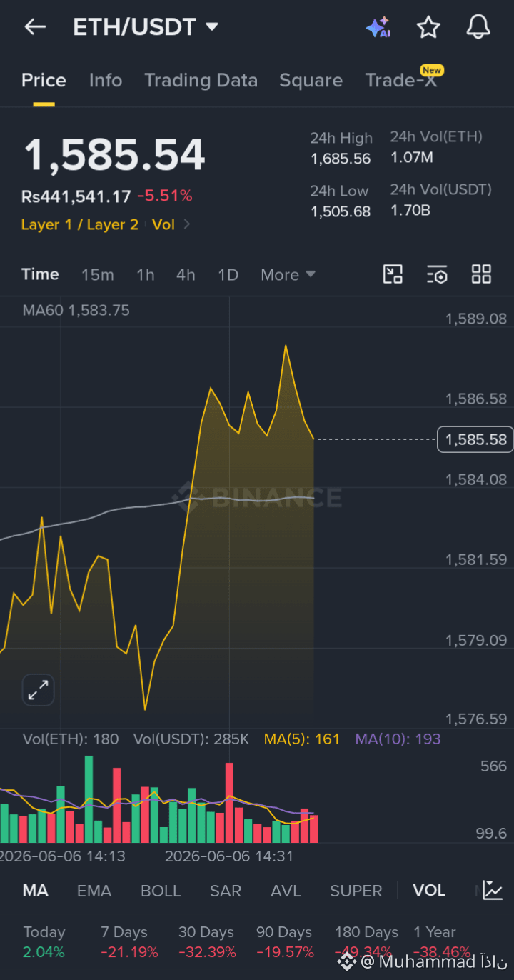This screenshot has width=514, height=980.
Task: Select the Time chart interval
Action: 40,274
